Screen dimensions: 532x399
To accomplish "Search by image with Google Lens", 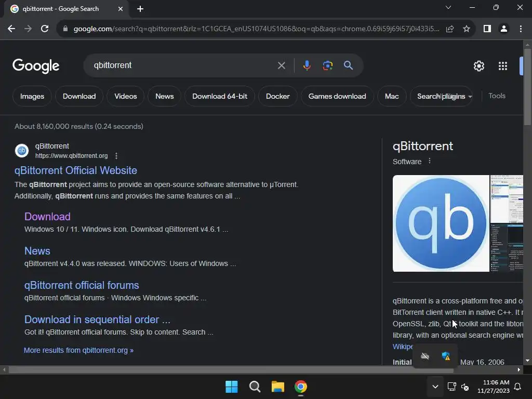I will pyautogui.click(x=327, y=65).
